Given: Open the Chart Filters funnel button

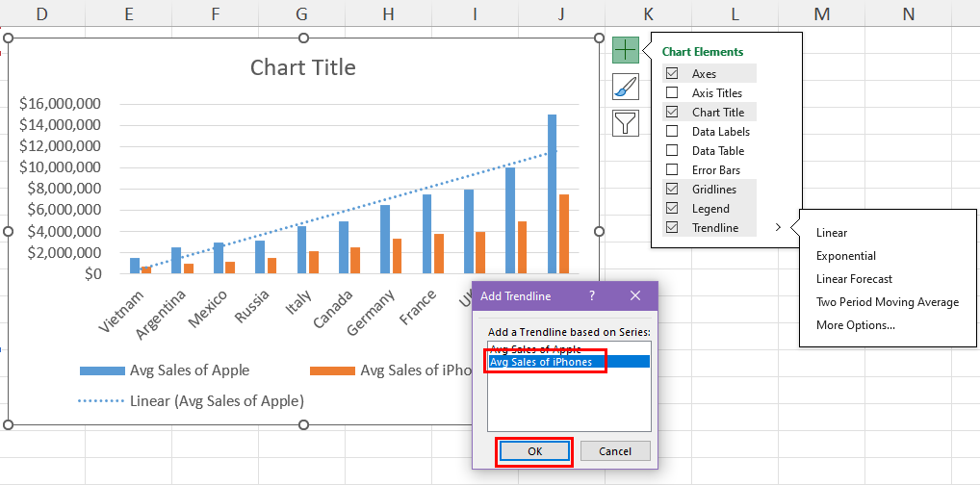Looking at the screenshot, I should pyautogui.click(x=626, y=123).
